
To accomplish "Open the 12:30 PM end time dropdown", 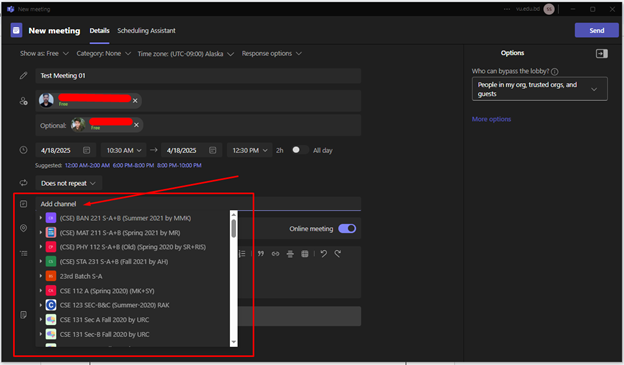I will tap(250, 150).
